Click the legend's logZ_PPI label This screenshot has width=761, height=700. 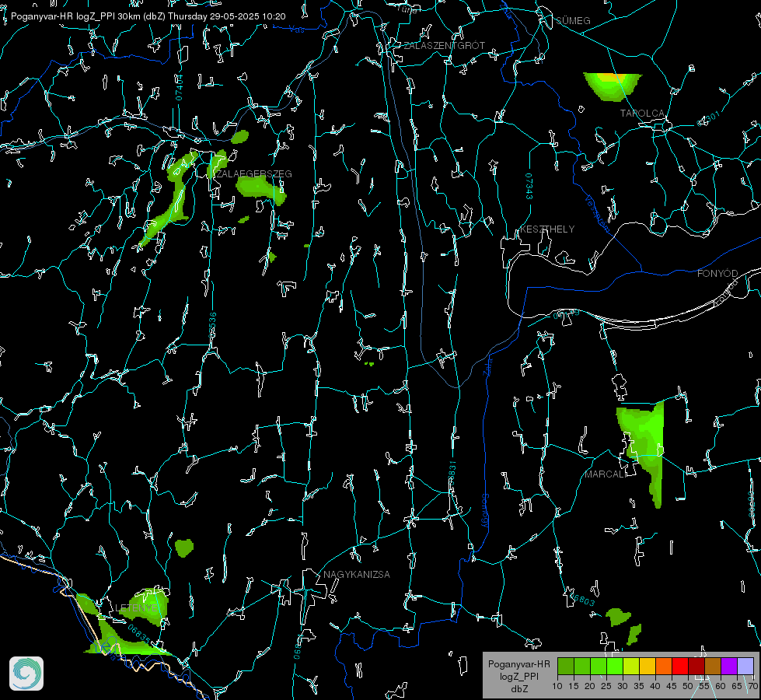click(518, 677)
